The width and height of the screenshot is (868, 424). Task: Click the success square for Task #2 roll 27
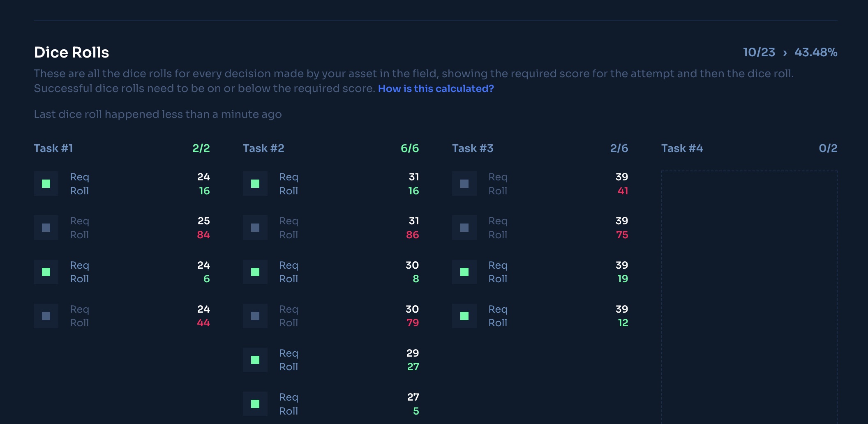[x=255, y=360]
